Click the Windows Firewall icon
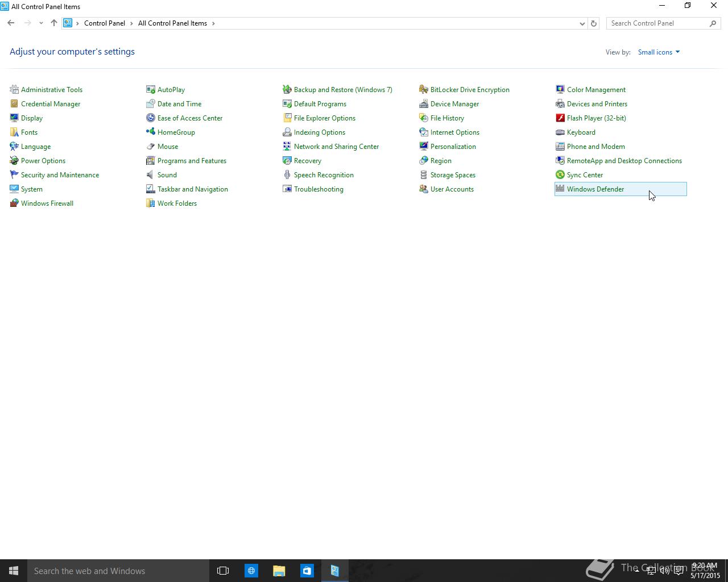Viewport: 728px width, 582px height. (14, 203)
